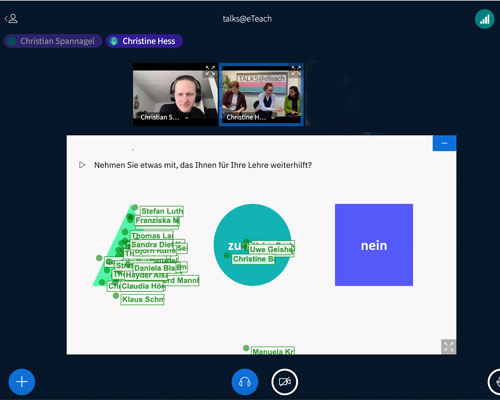Select the Christian Spannagel talker chip
The height and width of the screenshot is (400, 500).
pos(53,41)
